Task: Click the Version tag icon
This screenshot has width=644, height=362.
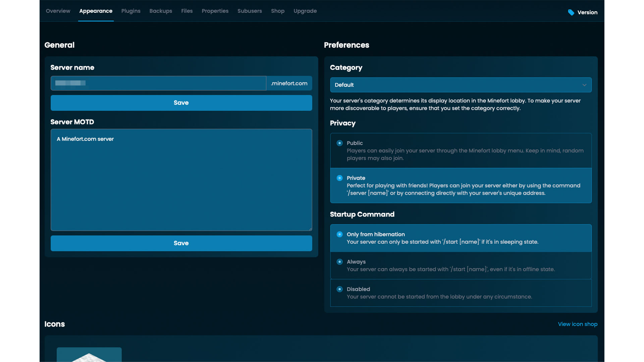Action: (x=571, y=12)
